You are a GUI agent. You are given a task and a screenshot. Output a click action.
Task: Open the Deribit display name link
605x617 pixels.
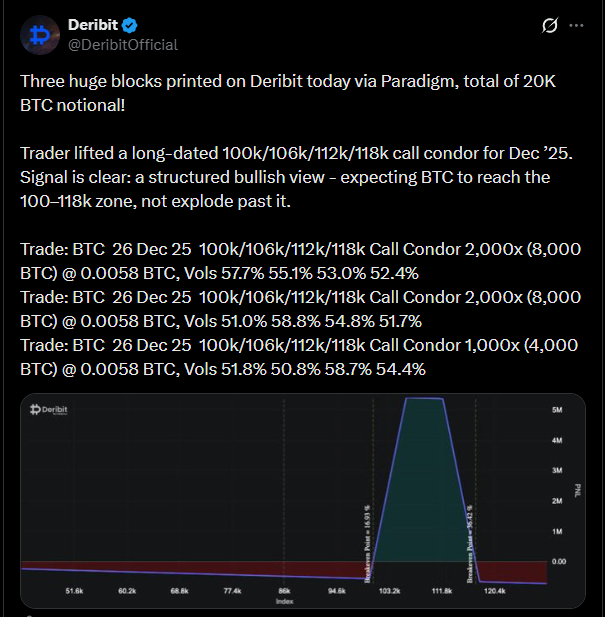click(92, 25)
